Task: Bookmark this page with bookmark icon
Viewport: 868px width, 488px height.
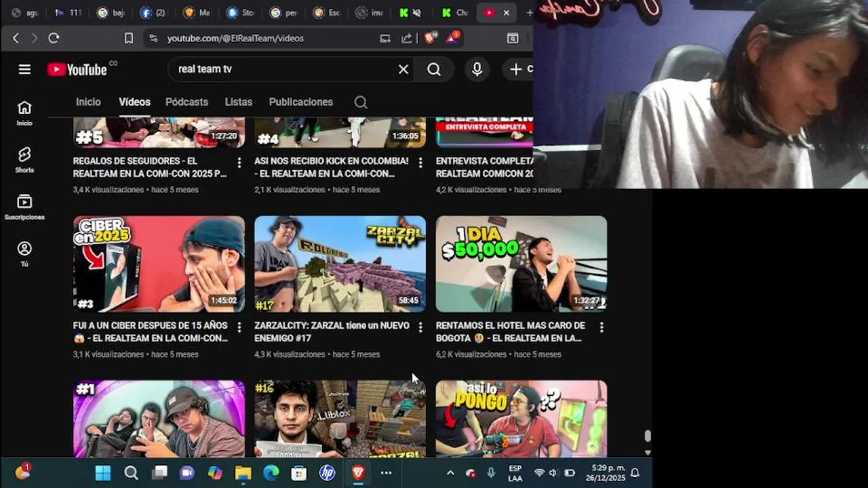Action: tap(129, 39)
